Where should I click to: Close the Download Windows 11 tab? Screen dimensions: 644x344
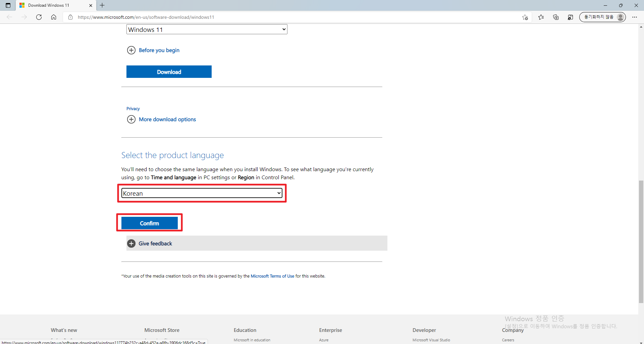[91, 5]
